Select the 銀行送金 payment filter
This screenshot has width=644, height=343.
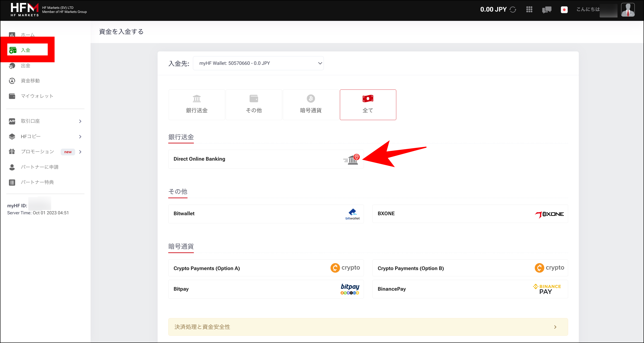(197, 105)
